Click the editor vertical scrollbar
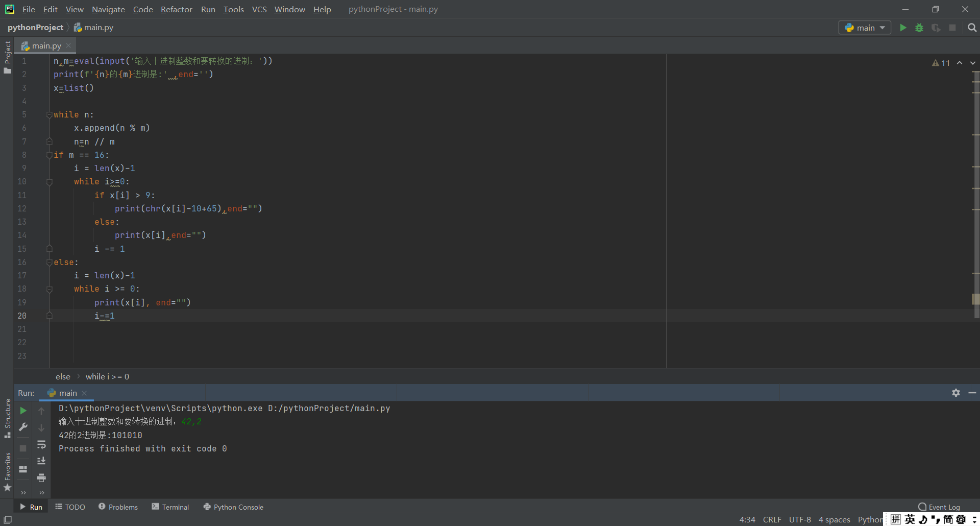The width and height of the screenshot is (980, 526). click(x=976, y=194)
